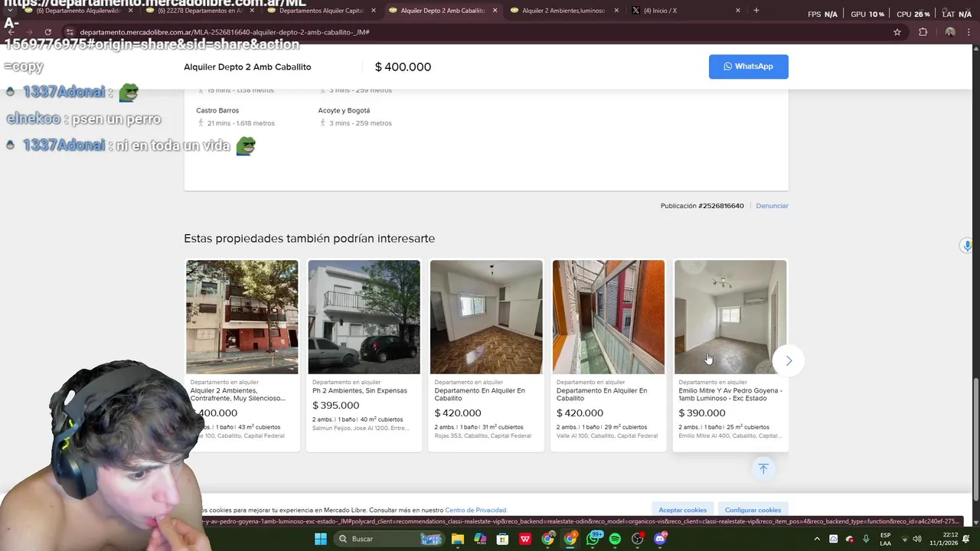Open Microsoft Store from the taskbar
This screenshot has width=980, height=551.
coord(503,539)
